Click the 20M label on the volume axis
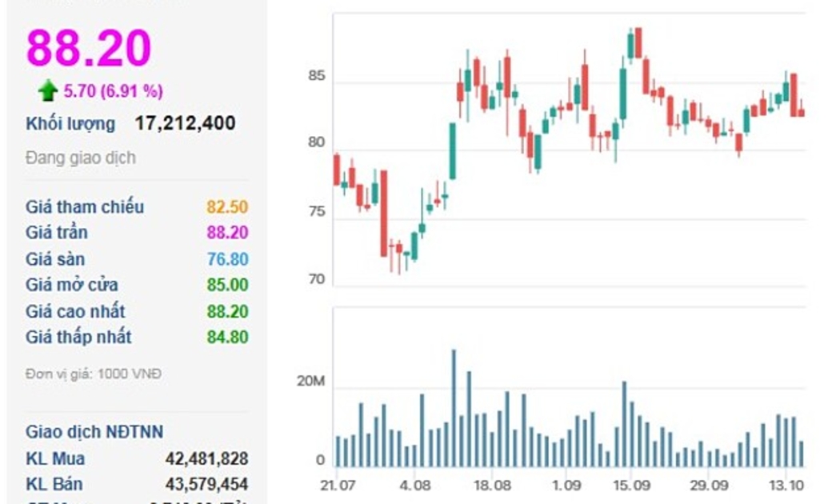The width and height of the screenshot is (840, 504). click(310, 382)
